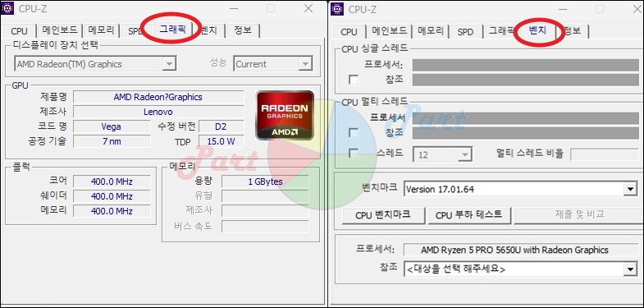Open the CPU tab in right window

pyautogui.click(x=349, y=32)
